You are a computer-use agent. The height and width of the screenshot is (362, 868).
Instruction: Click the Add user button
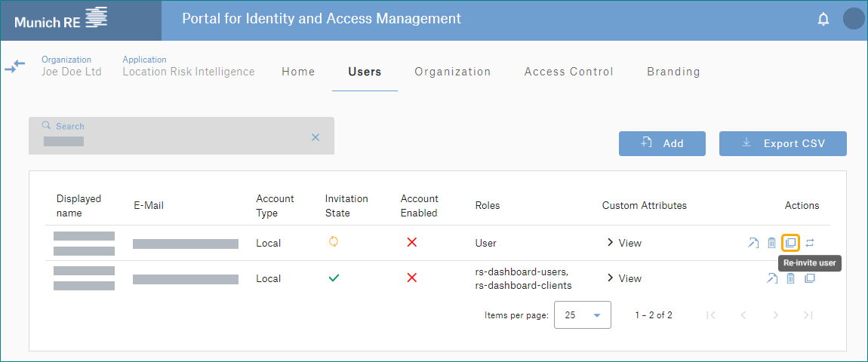pos(662,143)
